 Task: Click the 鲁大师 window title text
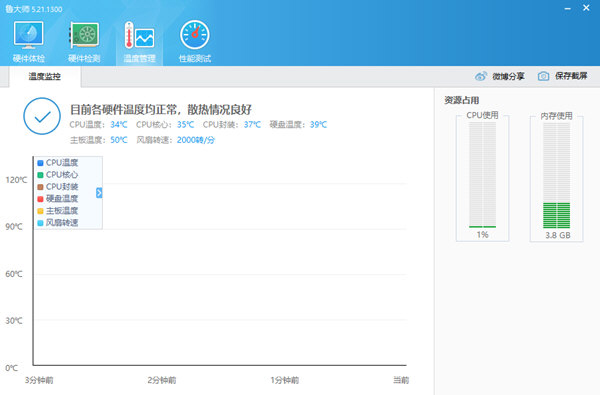tap(34, 9)
